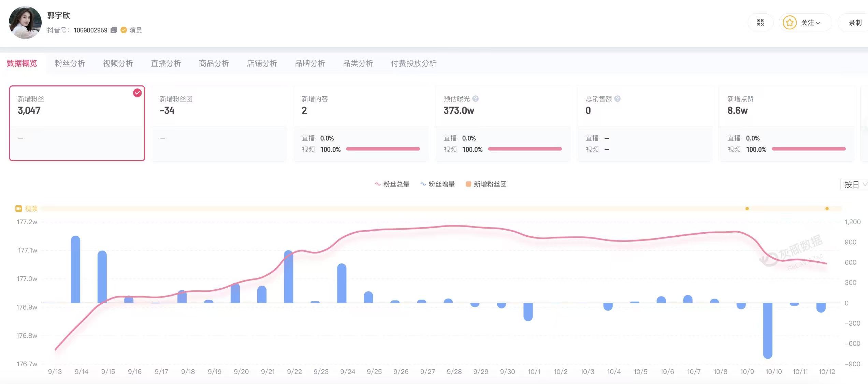Select the 新增点赞 metric card
Viewport: 868px width, 384px height.
[x=787, y=123]
